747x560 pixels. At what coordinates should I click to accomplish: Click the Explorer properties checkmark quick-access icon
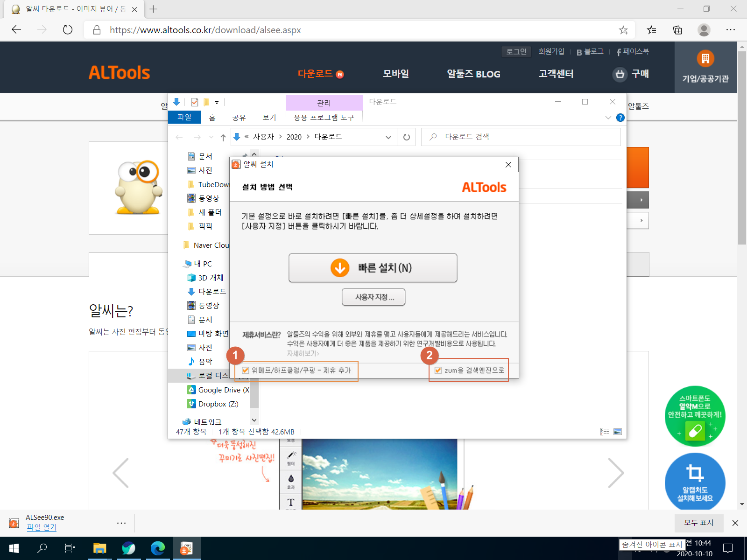[195, 102]
